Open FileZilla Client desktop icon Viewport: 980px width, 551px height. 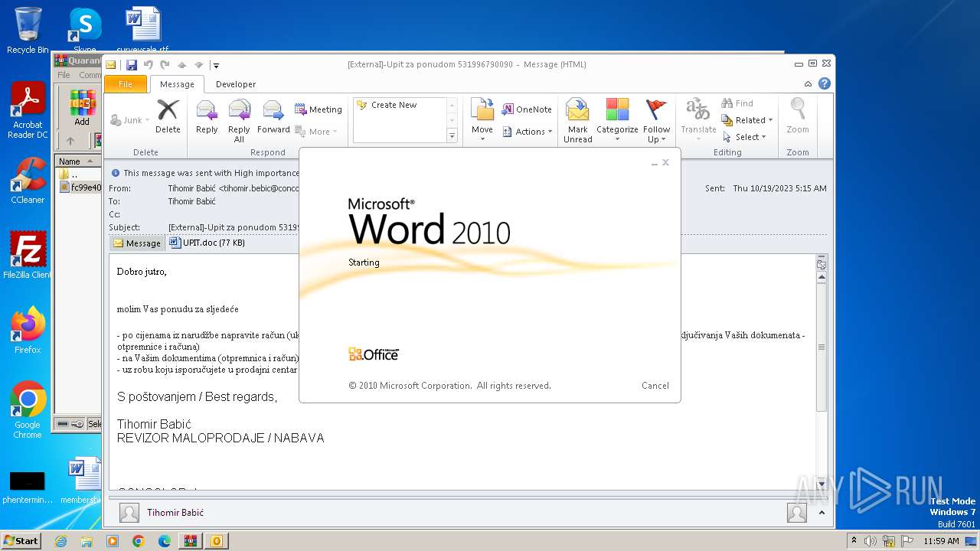pos(28,255)
